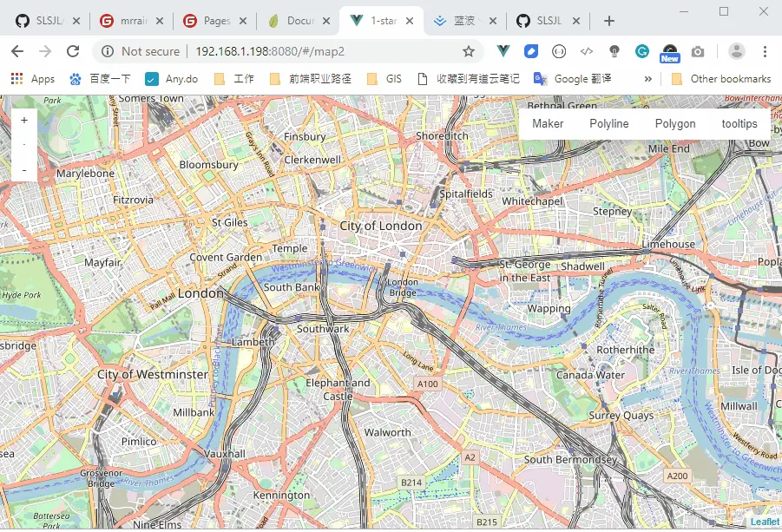This screenshot has width=782, height=532.
Task: Open the Any.do bookmark
Action: click(x=172, y=79)
